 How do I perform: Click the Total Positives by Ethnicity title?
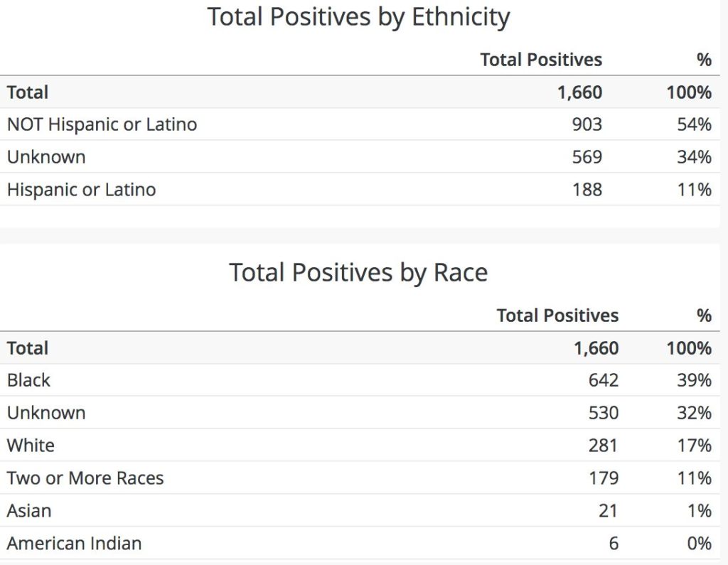pos(358,17)
